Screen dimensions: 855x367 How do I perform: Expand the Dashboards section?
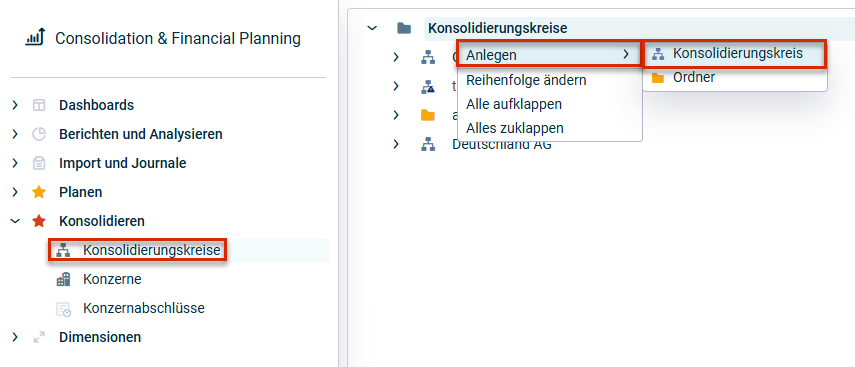click(x=15, y=105)
